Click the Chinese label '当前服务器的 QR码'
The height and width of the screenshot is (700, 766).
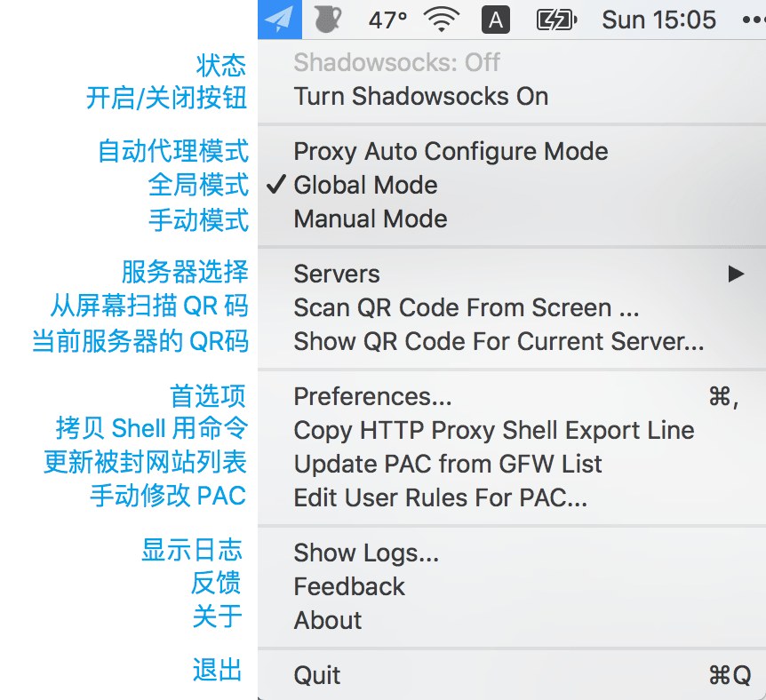click(x=140, y=340)
